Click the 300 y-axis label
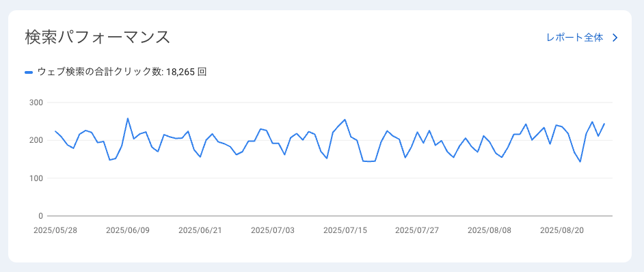This screenshot has height=272, width=644. pos(36,103)
